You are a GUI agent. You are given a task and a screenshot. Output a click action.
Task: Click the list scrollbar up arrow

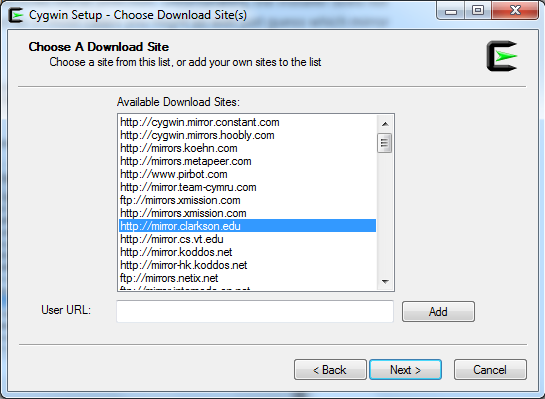[x=385, y=124]
